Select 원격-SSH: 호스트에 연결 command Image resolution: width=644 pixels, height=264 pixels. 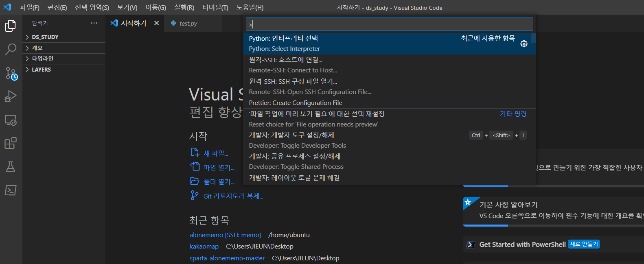click(389, 65)
